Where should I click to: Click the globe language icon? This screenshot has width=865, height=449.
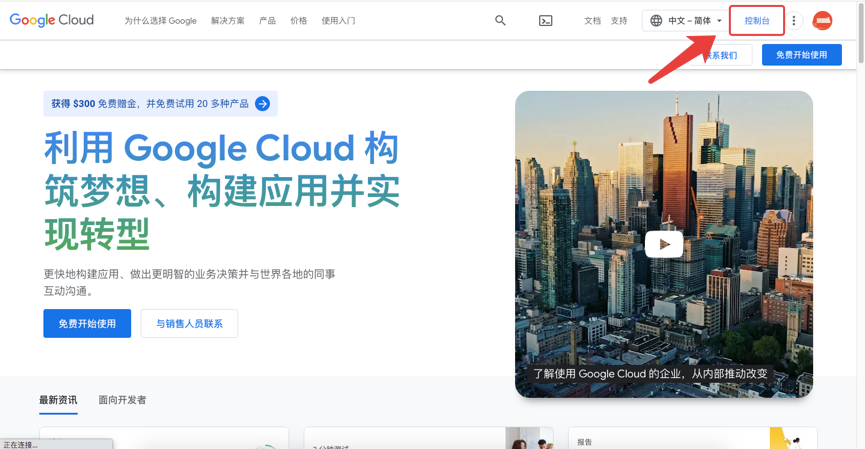(x=656, y=20)
